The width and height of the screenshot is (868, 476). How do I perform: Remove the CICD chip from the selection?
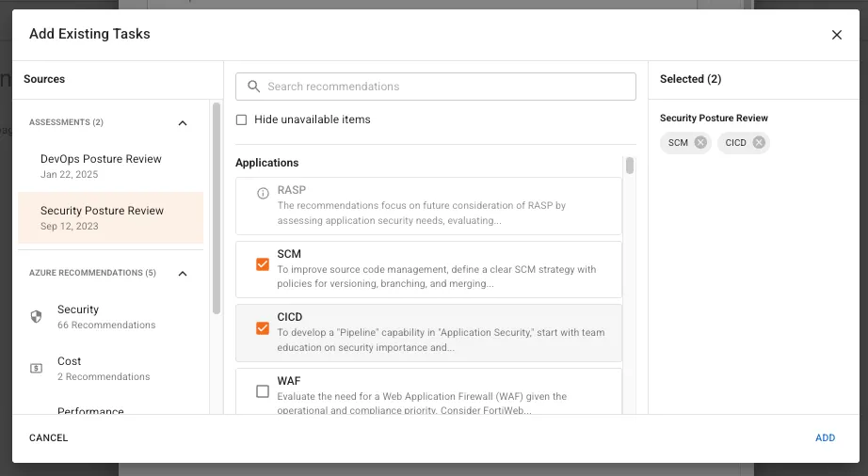[x=759, y=143]
